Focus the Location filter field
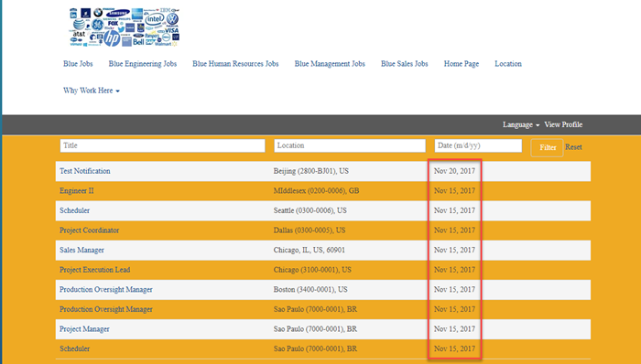641x364 pixels. (350, 145)
